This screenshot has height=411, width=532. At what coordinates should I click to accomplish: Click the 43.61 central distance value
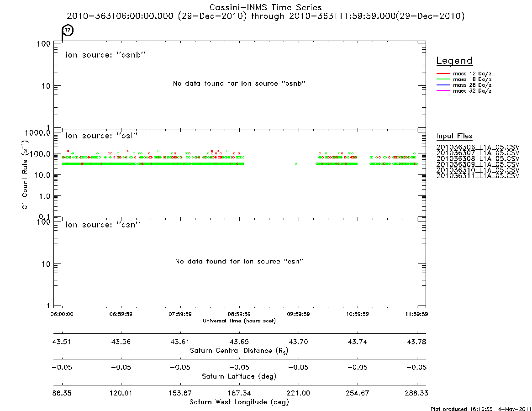(x=180, y=342)
